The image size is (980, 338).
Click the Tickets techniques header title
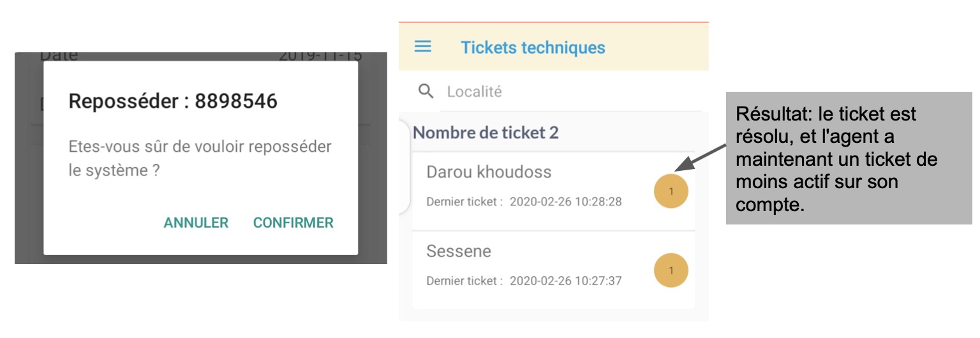(x=533, y=47)
